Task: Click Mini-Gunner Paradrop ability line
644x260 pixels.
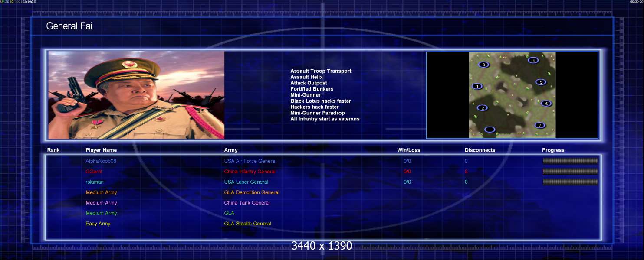Action: coord(318,113)
